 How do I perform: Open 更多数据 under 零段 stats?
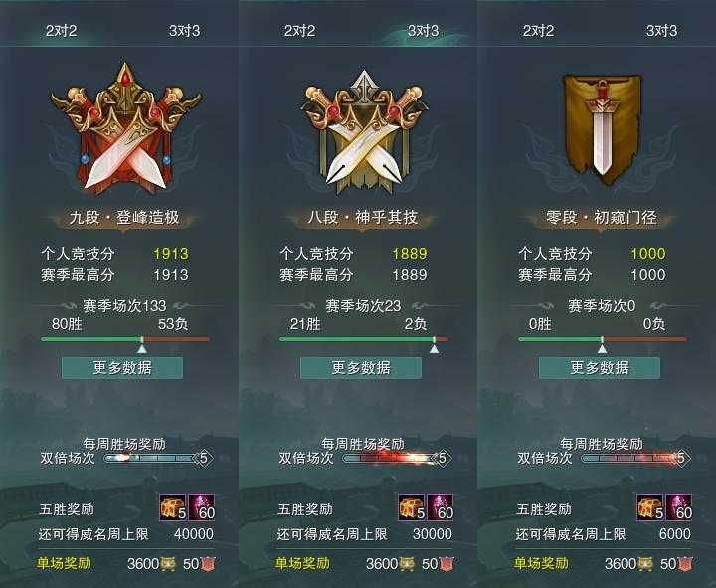point(600,368)
